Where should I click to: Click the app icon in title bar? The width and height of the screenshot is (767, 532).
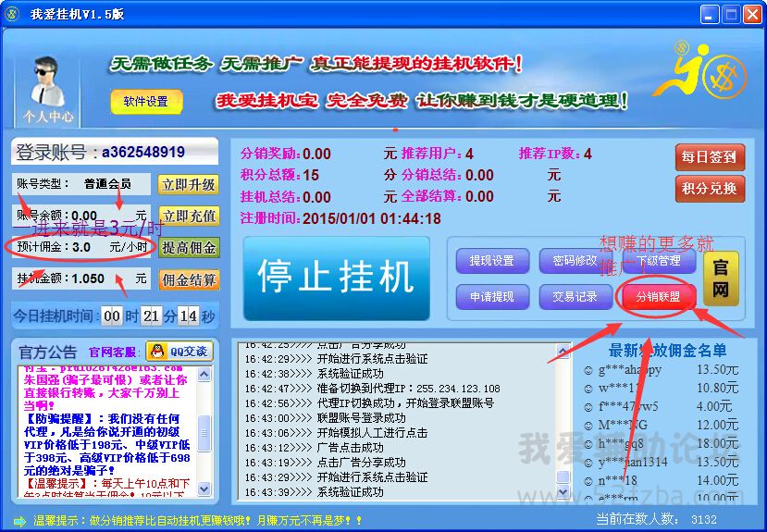click(x=11, y=14)
